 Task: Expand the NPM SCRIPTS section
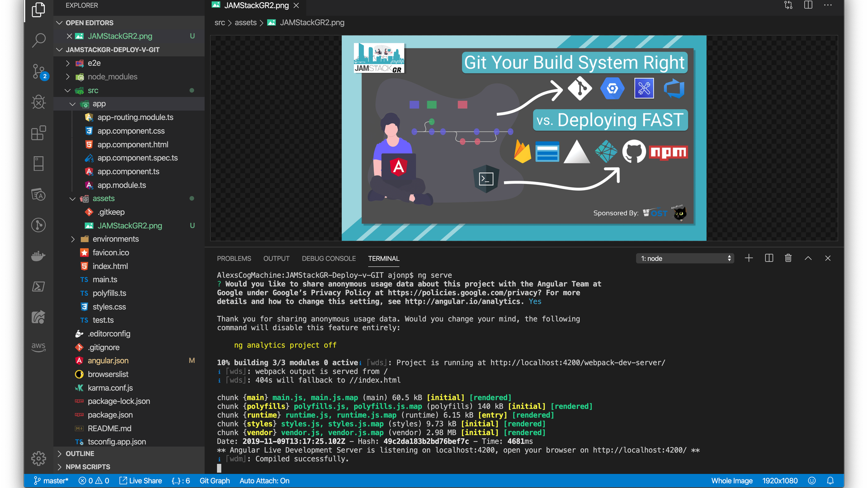click(88, 467)
